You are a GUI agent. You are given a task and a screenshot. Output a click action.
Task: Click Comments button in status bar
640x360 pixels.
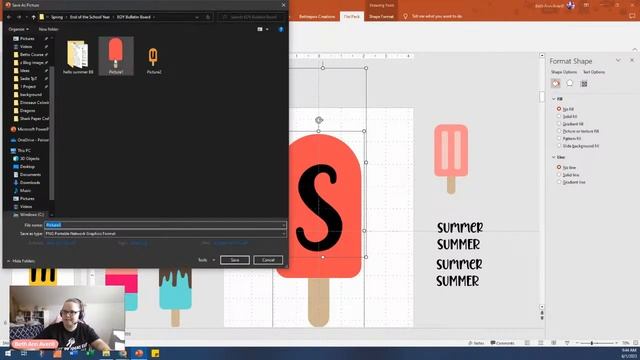click(x=502, y=343)
